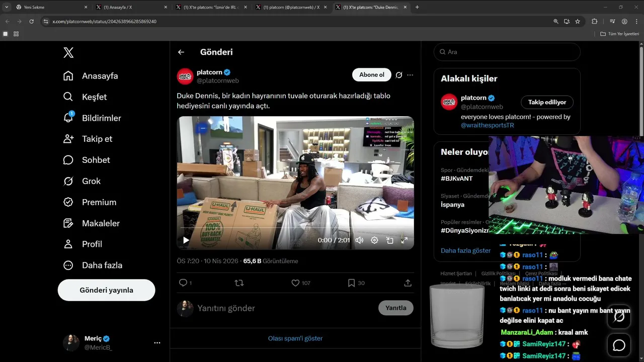Open a new browser tab
The image size is (644, 362).
[417, 7]
